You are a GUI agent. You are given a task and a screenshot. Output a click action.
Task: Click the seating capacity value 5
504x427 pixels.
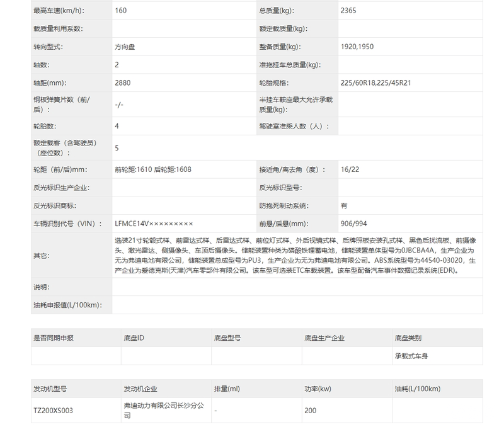117,148
